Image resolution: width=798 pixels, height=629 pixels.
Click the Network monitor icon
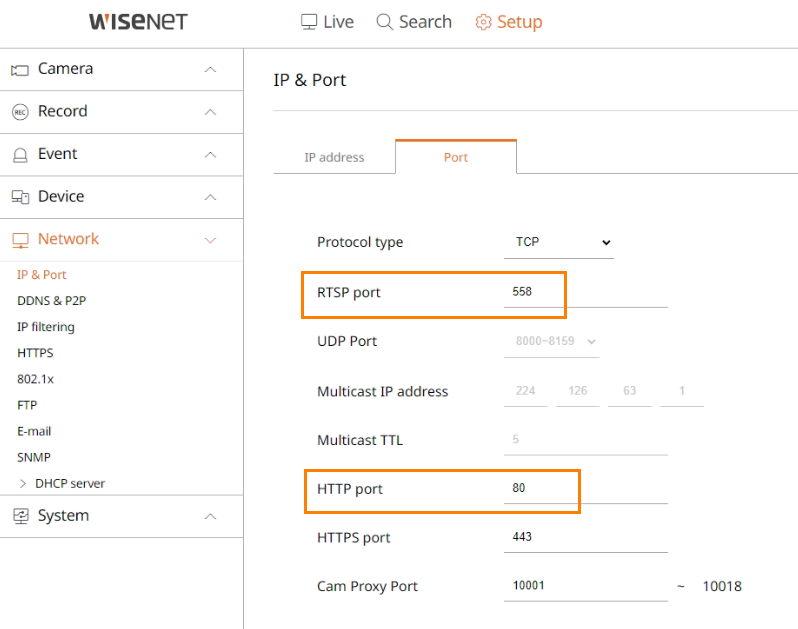(20, 240)
